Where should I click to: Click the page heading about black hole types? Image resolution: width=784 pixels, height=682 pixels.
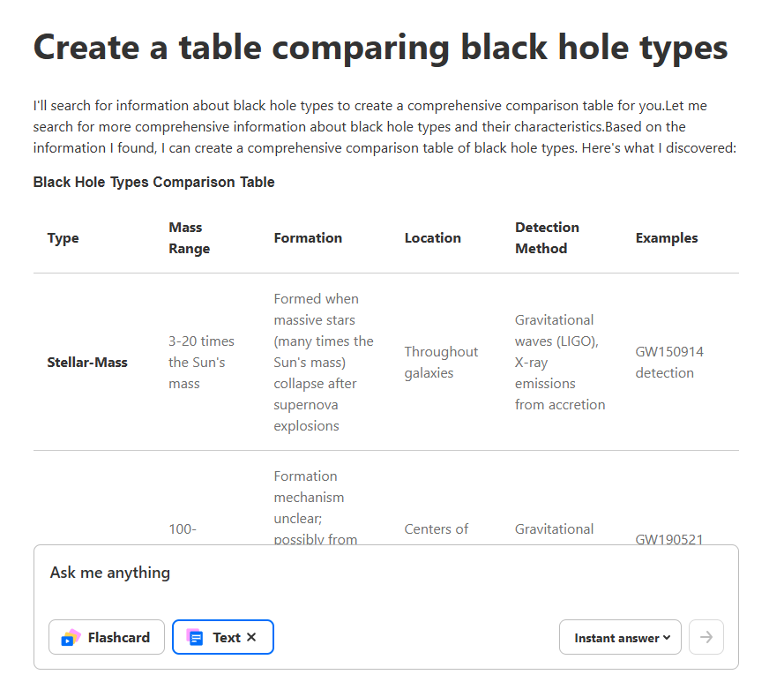(x=380, y=48)
